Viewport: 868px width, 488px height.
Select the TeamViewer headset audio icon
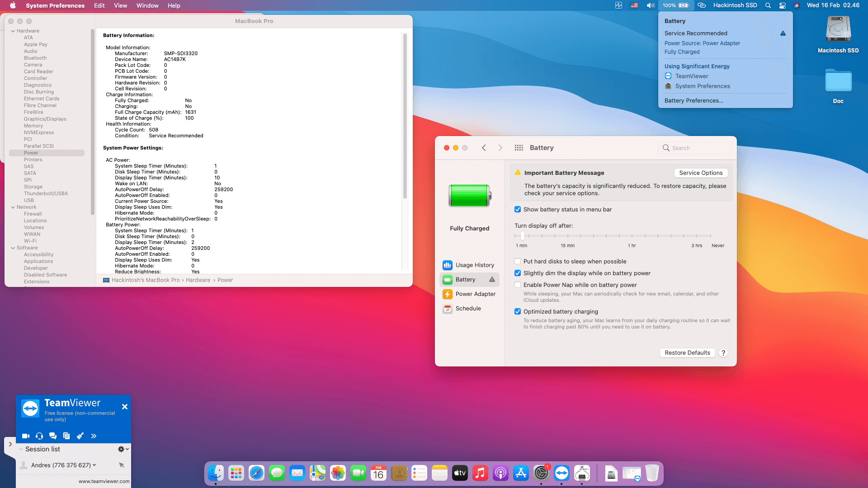click(39, 436)
